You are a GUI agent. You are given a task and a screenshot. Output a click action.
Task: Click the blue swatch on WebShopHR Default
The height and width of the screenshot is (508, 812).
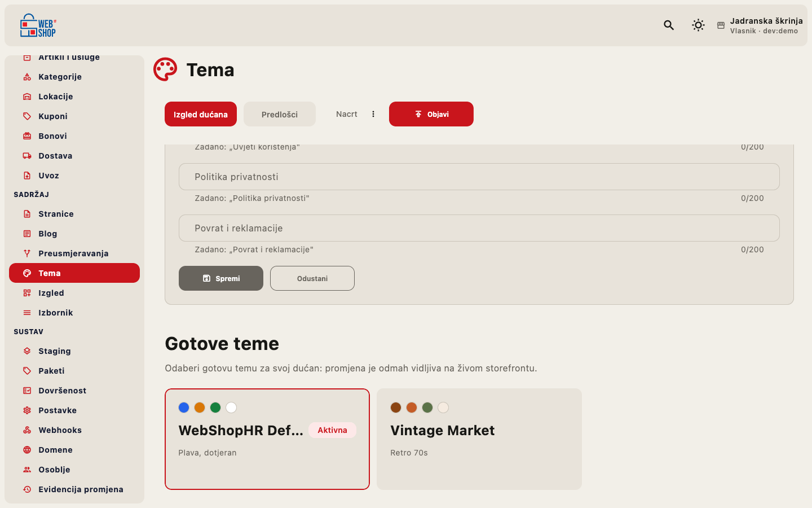pos(184,408)
